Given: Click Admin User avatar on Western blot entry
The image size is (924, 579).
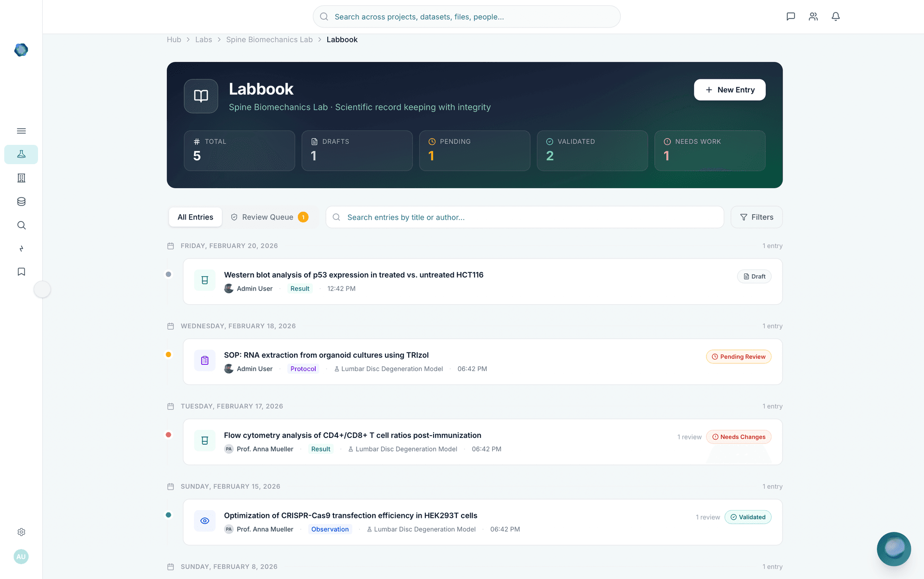Looking at the screenshot, I should 229,289.
